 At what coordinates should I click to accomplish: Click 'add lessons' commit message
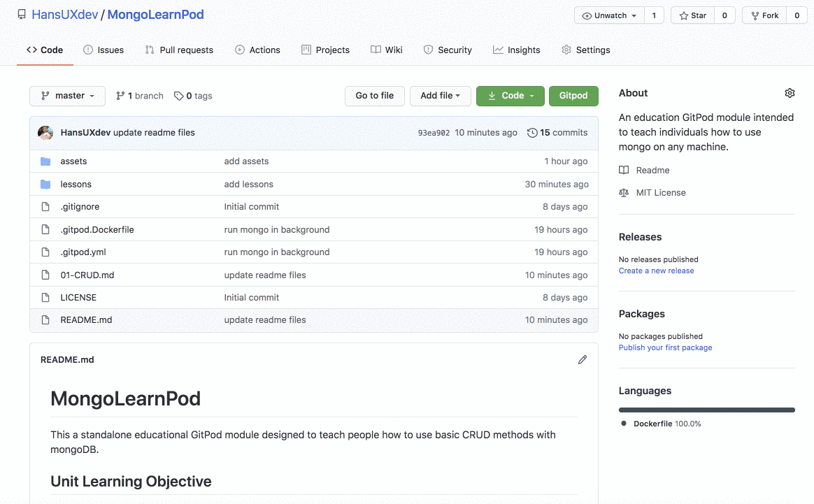(x=249, y=185)
